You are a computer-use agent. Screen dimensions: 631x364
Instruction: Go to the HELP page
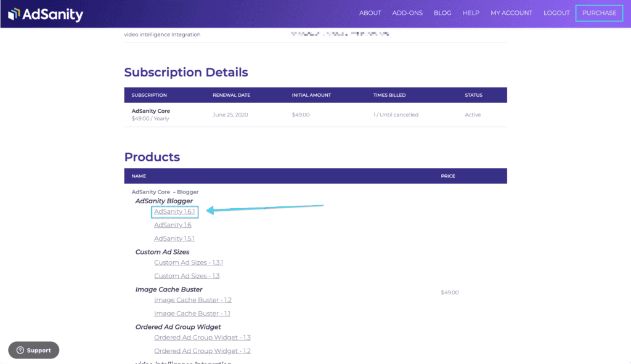[471, 12]
